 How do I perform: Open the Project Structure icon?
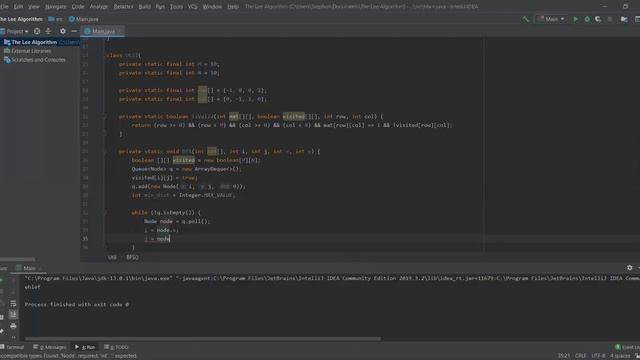click(624, 19)
